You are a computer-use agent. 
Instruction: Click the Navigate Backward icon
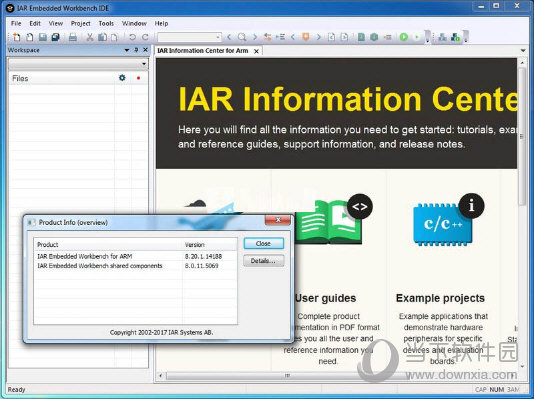[x=331, y=37]
